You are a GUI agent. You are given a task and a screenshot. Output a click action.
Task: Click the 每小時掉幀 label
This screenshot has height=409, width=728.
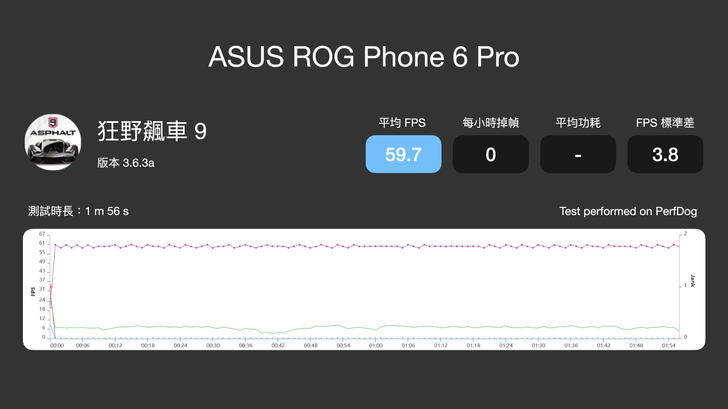coord(490,123)
